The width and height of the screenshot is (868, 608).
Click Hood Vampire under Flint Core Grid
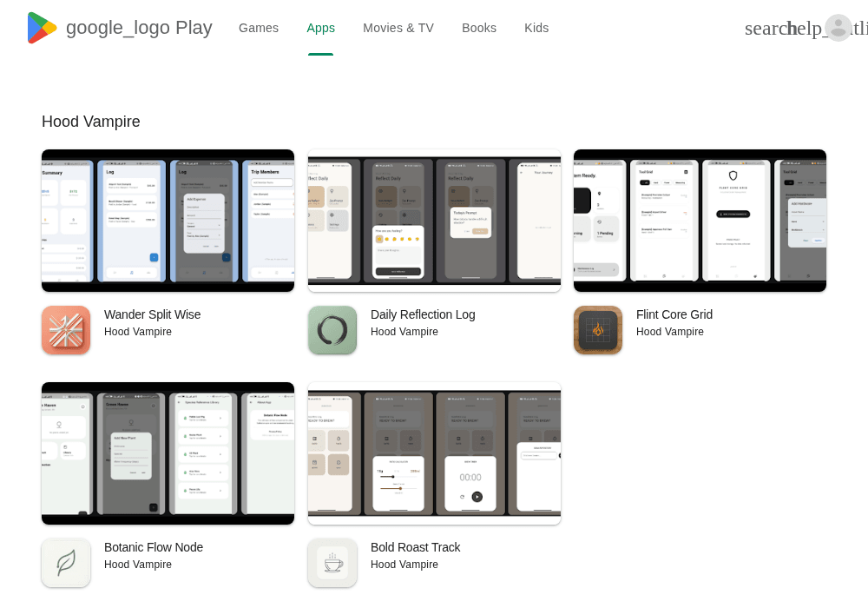(x=670, y=332)
